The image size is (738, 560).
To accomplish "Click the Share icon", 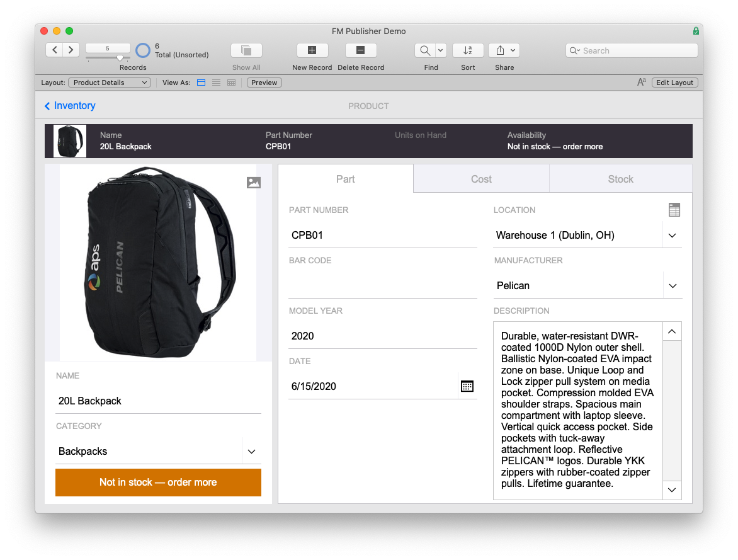I will [500, 50].
